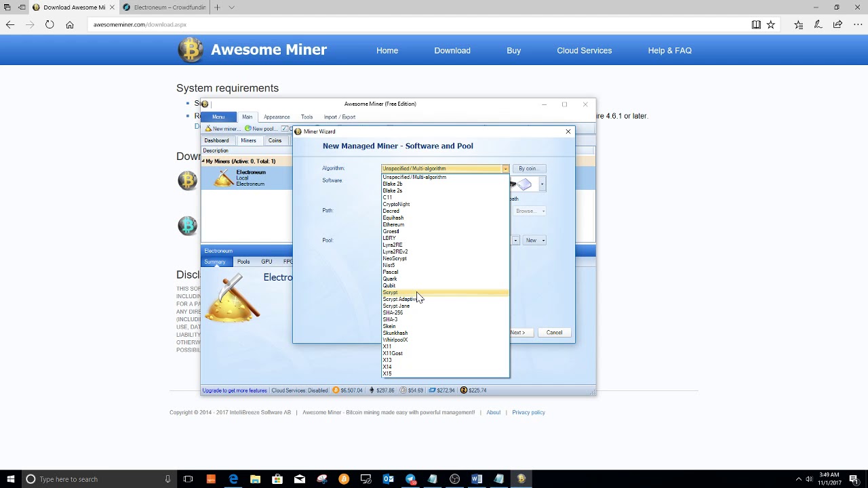This screenshot has width=868, height=488.
Task: Click the New miner pickaxe toolbar item
Action: pyautogui.click(x=222, y=129)
